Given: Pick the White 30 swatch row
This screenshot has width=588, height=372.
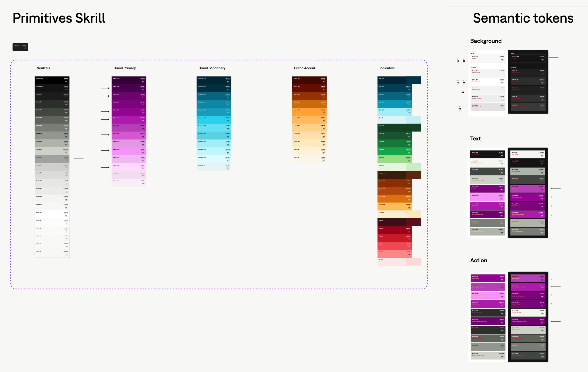Looking at the screenshot, I should pos(52,238).
